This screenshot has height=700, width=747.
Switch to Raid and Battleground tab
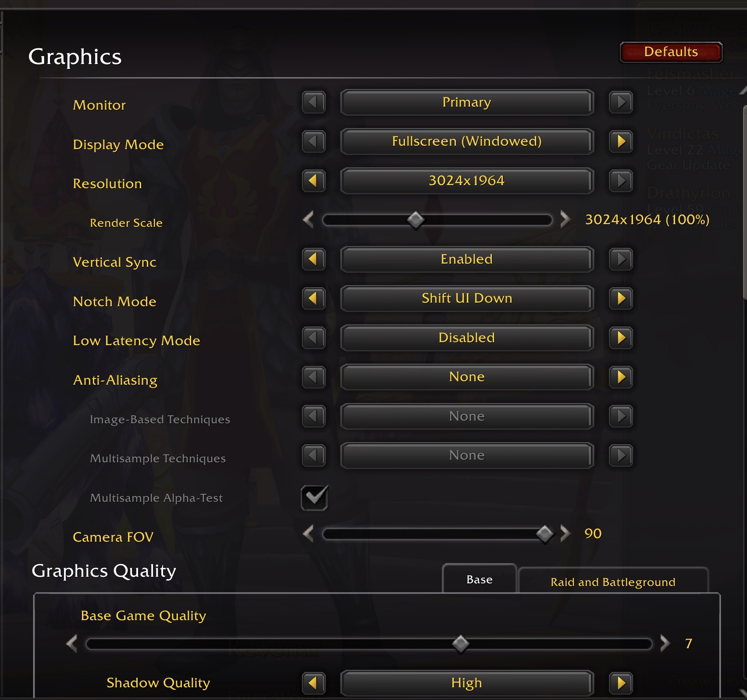point(613,581)
